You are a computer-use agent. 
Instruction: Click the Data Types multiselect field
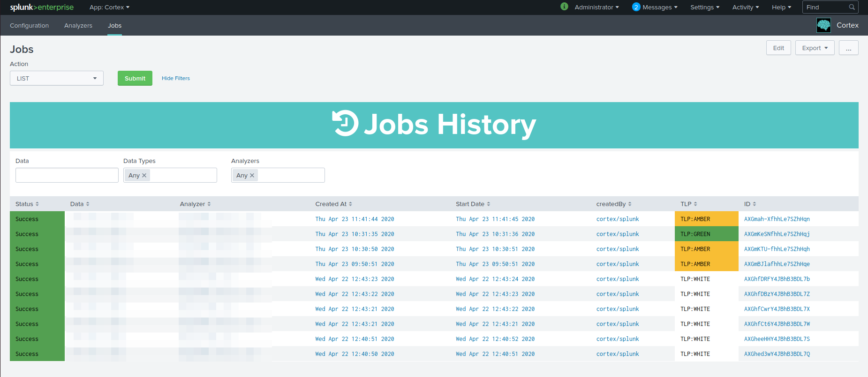coord(170,175)
